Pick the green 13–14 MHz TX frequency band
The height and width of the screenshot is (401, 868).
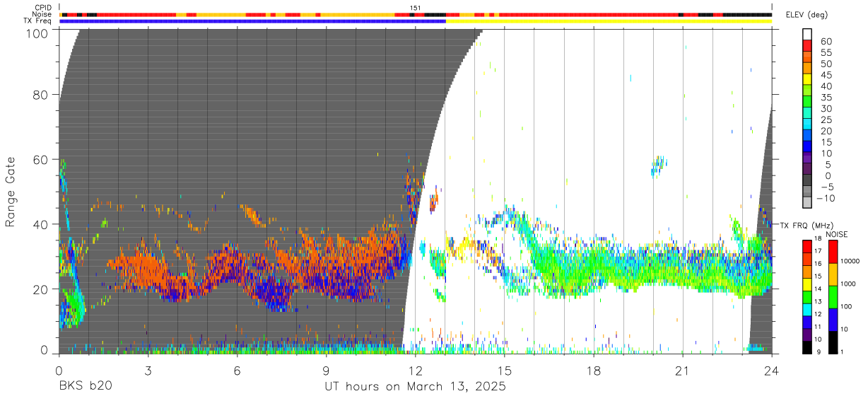click(807, 297)
